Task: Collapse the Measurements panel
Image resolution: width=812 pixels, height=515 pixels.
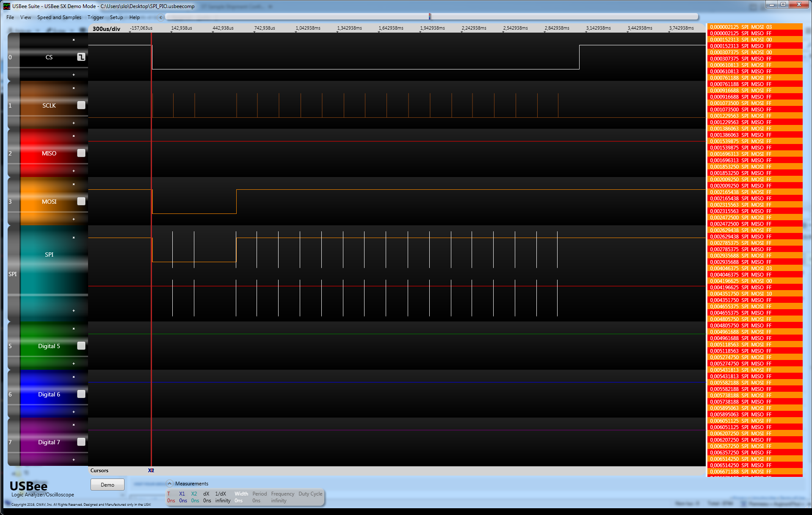Action: [x=169, y=483]
